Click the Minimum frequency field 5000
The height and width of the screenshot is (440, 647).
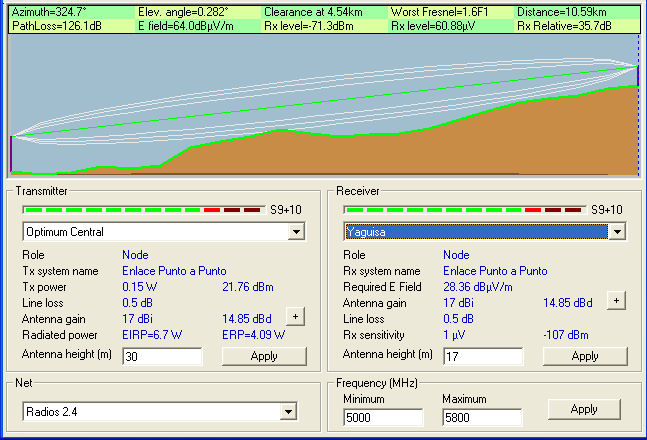[383, 418]
